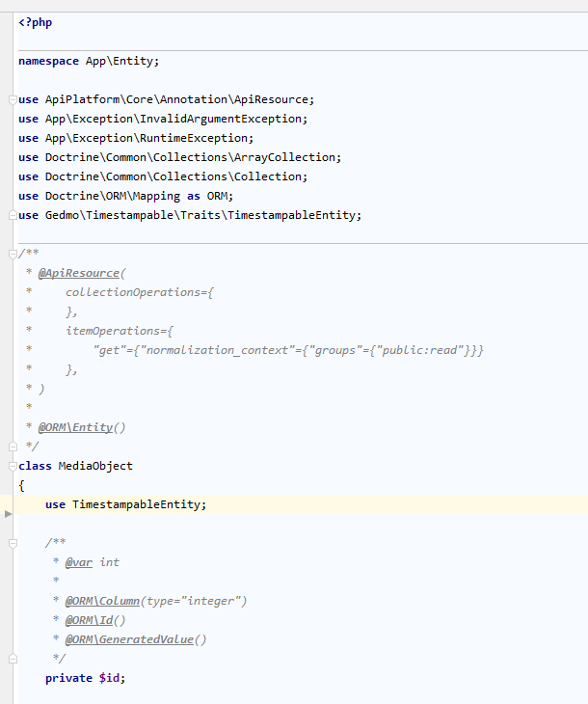Click TimestampableEntity in the highlighted line
588x704 pixels.
[136, 504]
